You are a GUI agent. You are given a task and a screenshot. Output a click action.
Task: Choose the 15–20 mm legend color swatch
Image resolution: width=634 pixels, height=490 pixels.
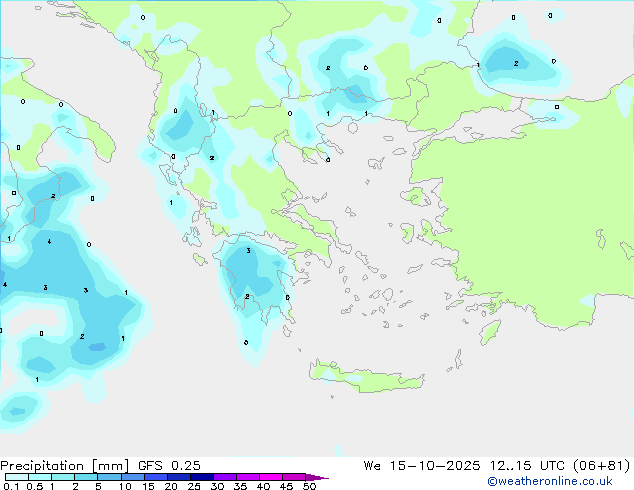tap(156, 477)
